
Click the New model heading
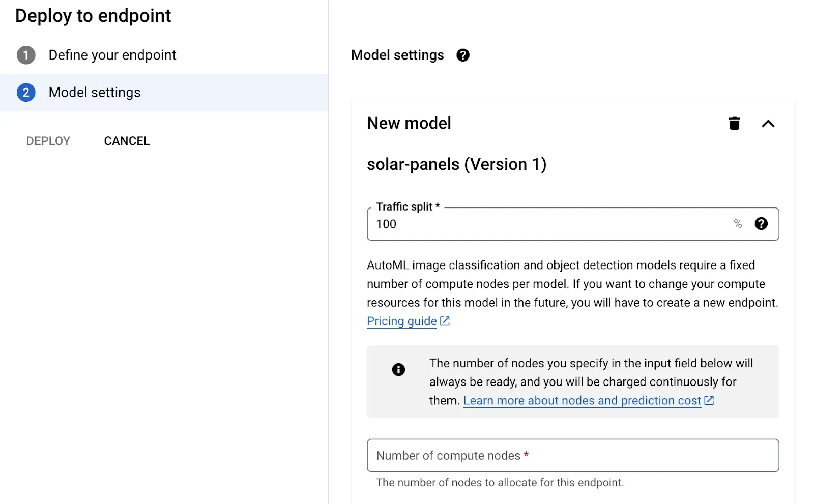[x=409, y=123]
